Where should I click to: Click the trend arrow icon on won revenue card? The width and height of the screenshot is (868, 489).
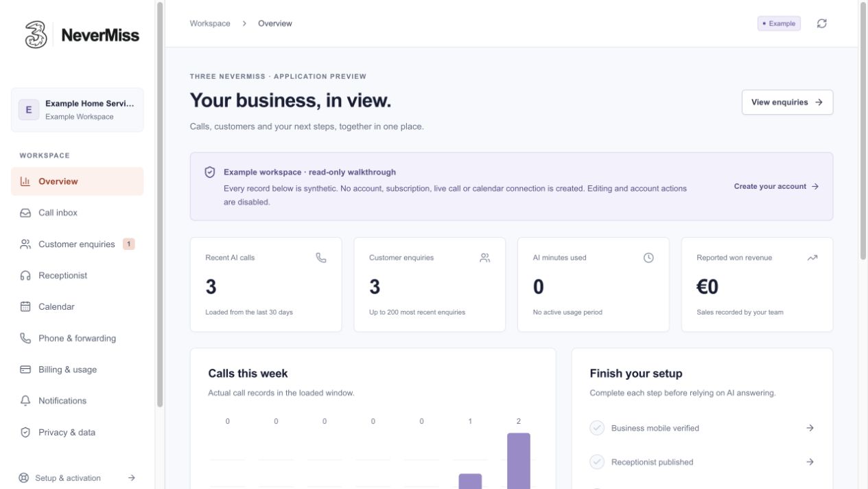[x=812, y=258]
